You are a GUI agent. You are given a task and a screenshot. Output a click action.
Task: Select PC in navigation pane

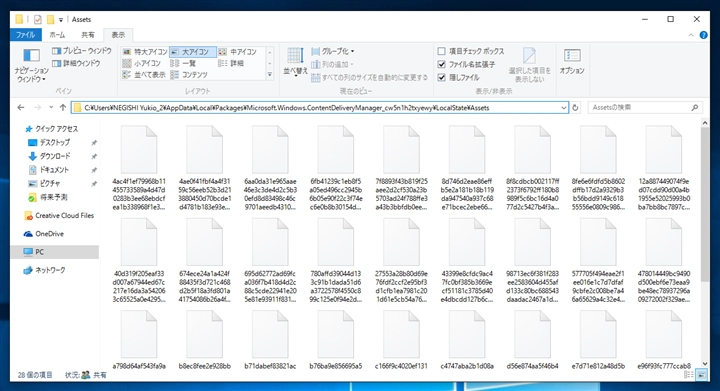pyautogui.click(x=54, y=252)
